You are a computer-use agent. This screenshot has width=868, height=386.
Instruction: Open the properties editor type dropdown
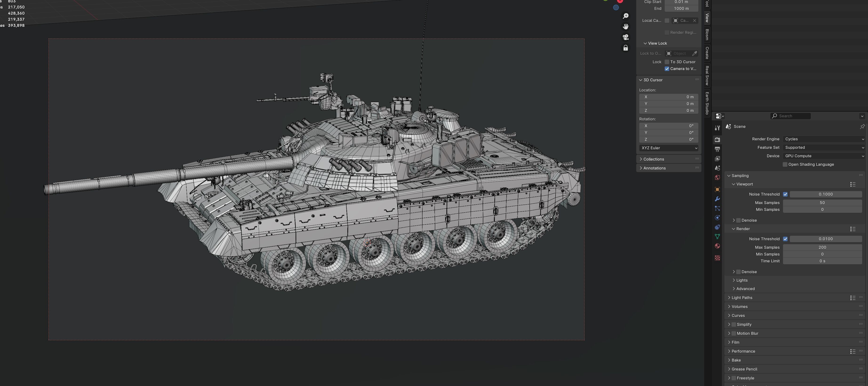click(x=720, y=116)
